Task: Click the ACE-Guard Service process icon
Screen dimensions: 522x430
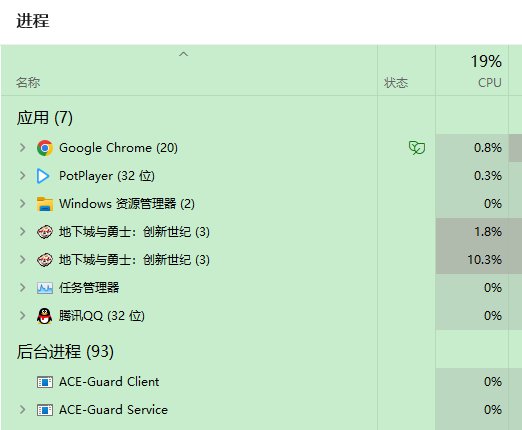Action: (45, 410)
